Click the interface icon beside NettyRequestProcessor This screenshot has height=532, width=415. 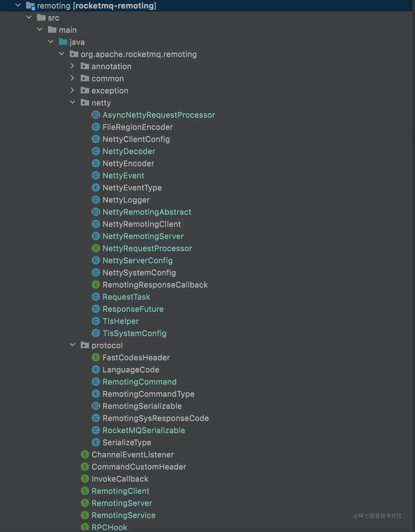click(96, 248)
